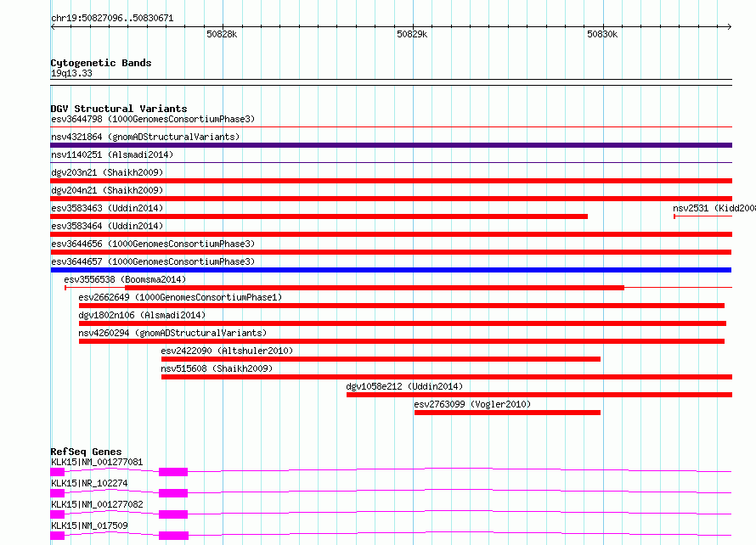This screenshot has height=545, width=756.
Task: Click the blue esv3644657 variant bar
Action: pos(391,270)
